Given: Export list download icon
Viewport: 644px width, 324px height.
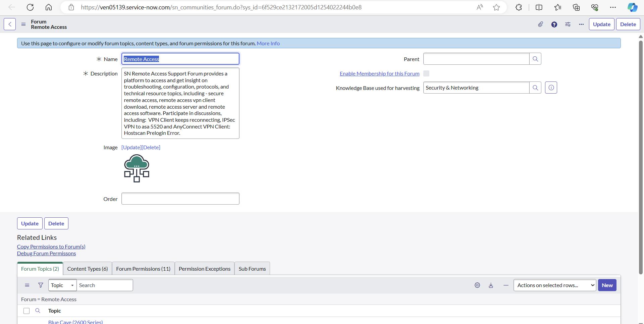Looking at the screenshot, I should [491, 285].
